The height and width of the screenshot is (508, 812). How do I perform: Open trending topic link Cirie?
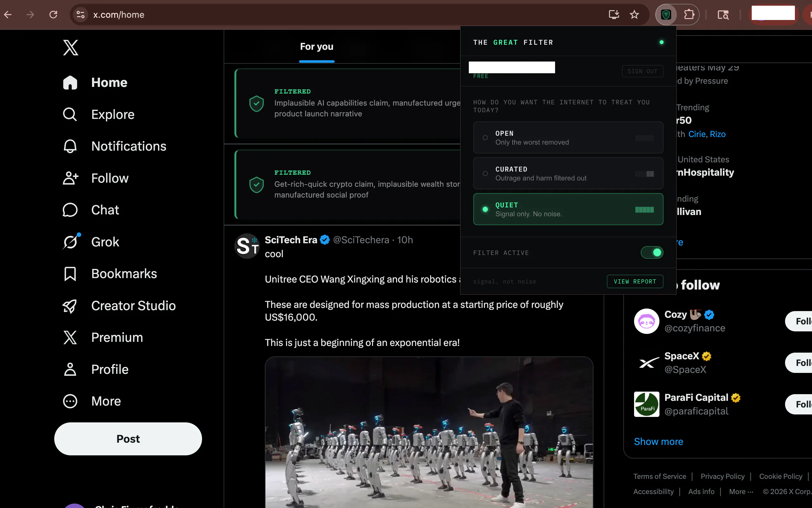(x=697, y=134)
